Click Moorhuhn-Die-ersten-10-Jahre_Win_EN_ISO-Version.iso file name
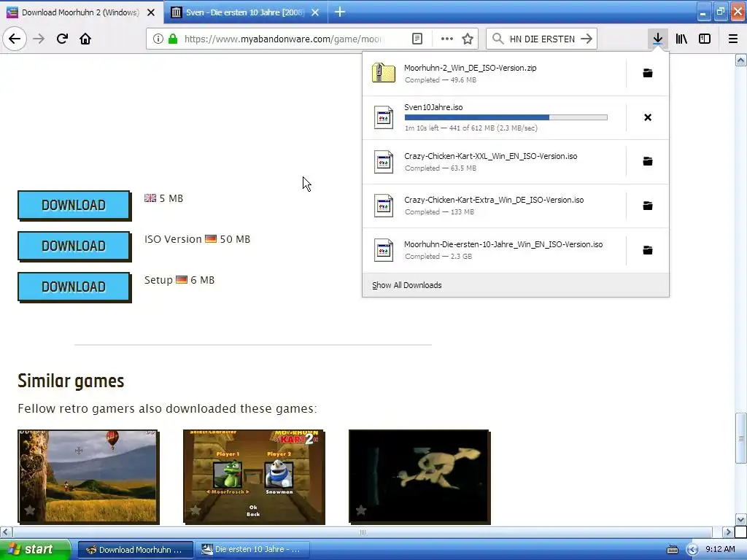The height and width of the screenshot is (560, 747). tap(503, 244)
